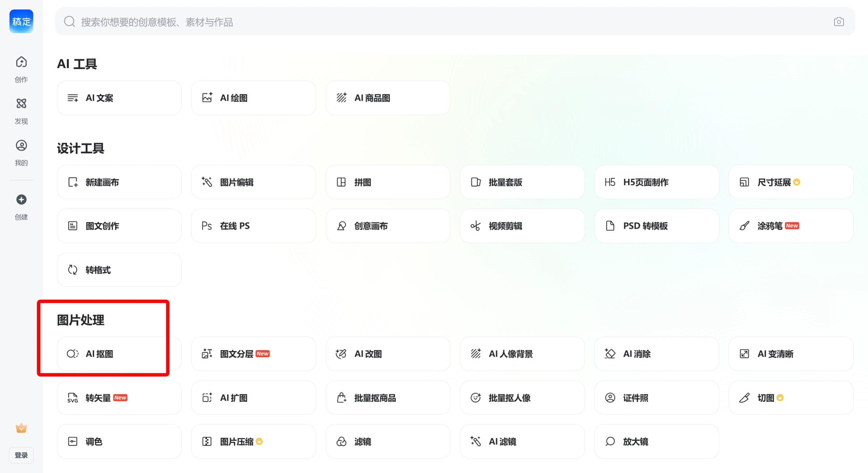Open PSD 转模板 tool
Image resolution: width=868 pixels, height=473 pixels.
pos(657,226)
